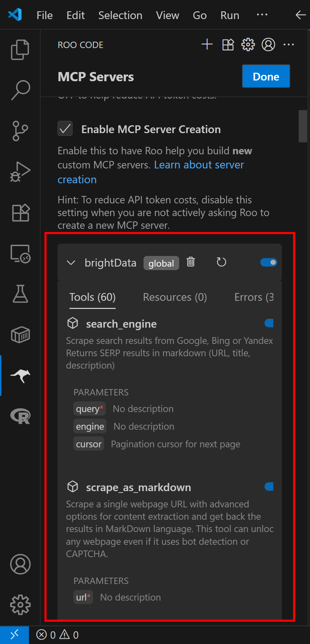Open the Source Control view
This screenshot has height=644, width=310.
click(x=20, y=131)
